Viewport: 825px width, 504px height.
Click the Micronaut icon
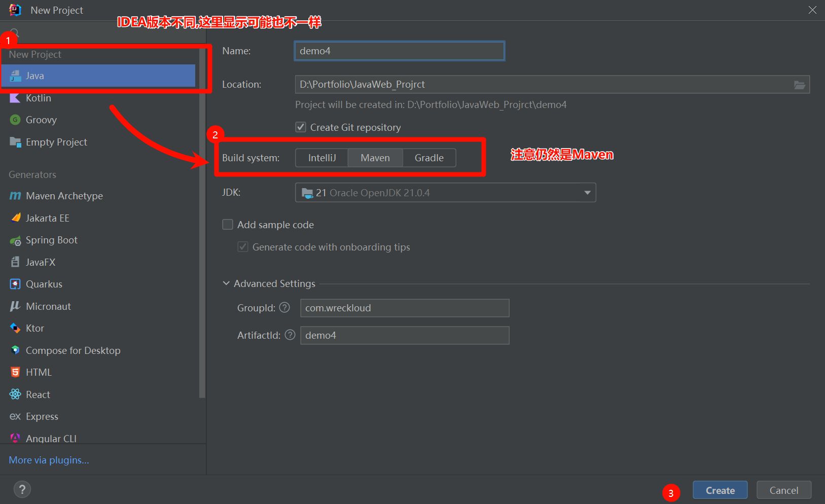(x=15, y=306)
